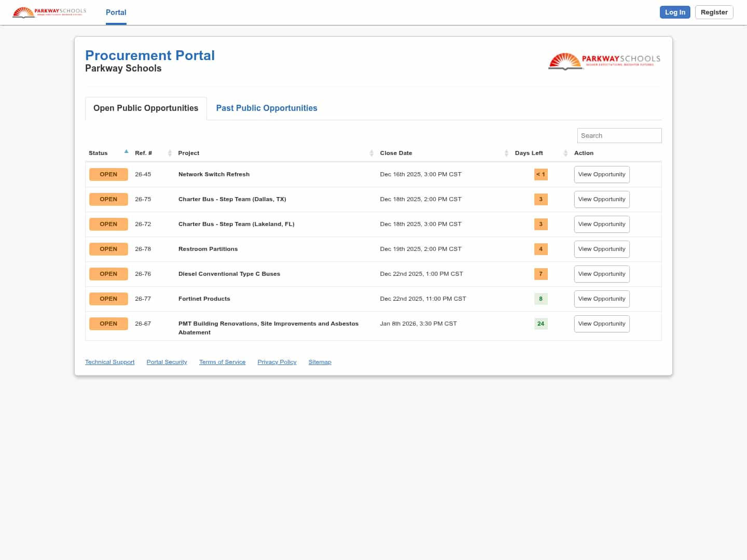This screenshot has width=747, height=560.
Task: Click the Register button
Action: tap(714, 12)
